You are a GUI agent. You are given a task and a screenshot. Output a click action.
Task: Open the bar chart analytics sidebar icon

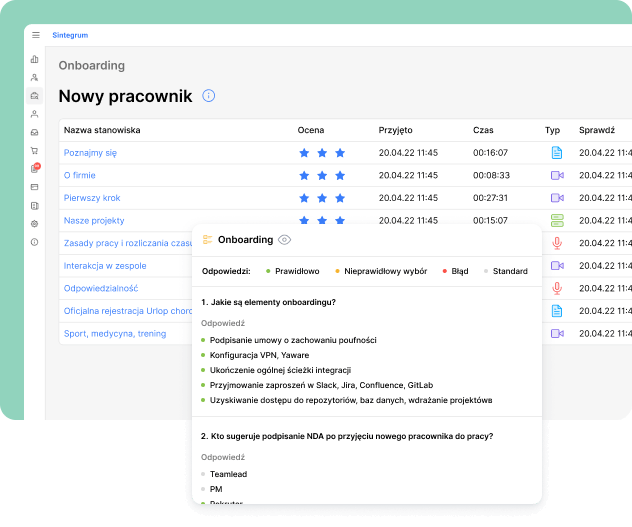(35, 59)
